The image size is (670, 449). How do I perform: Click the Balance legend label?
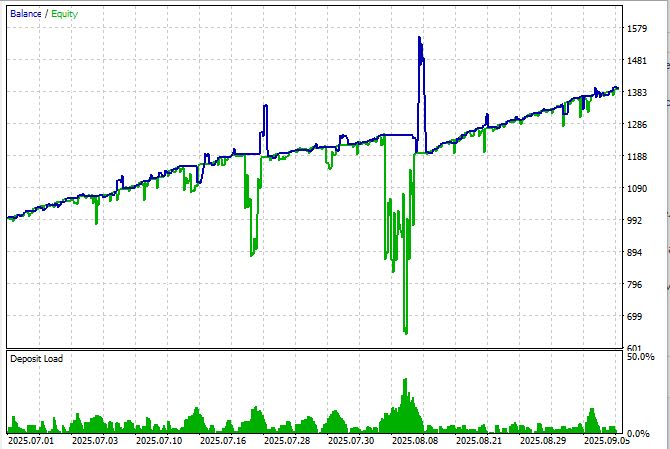point(26,14)
